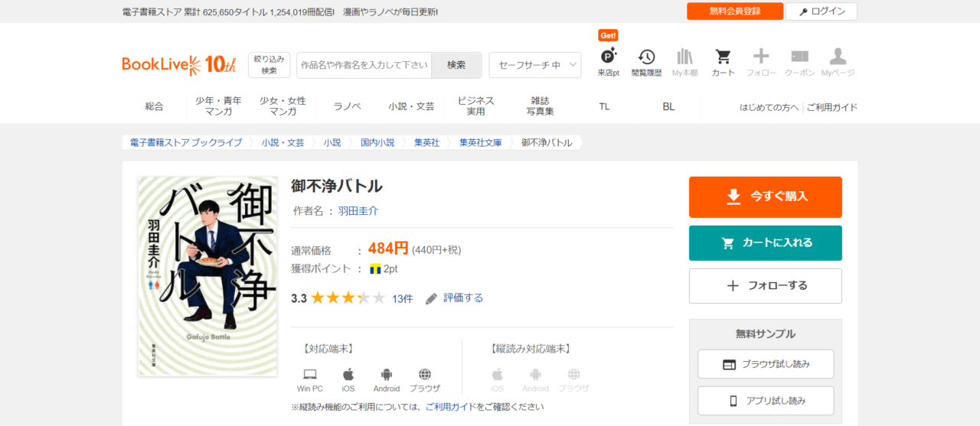Open 閲覧履歴 browsing history icon

click(x=647, y=58)
